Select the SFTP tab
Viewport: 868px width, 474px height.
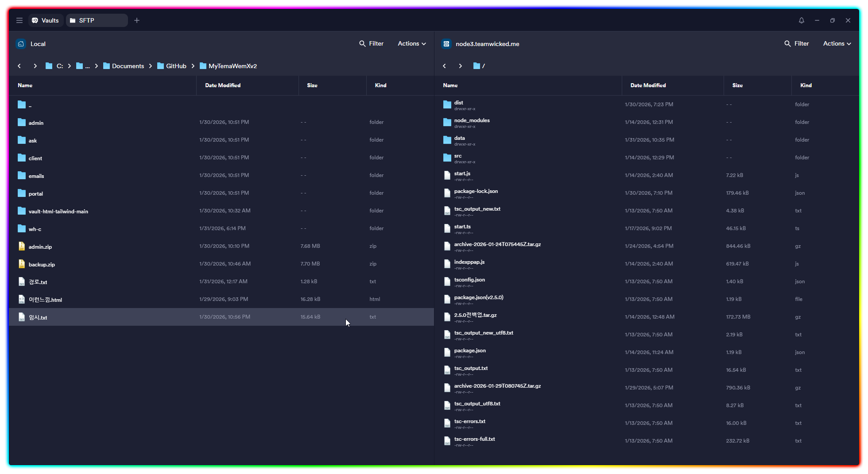97,20
